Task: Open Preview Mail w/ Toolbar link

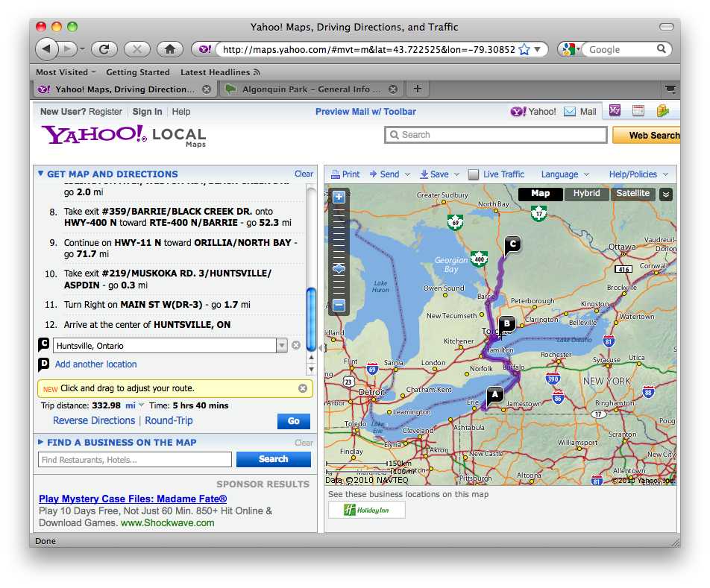Action: point(365,112)
